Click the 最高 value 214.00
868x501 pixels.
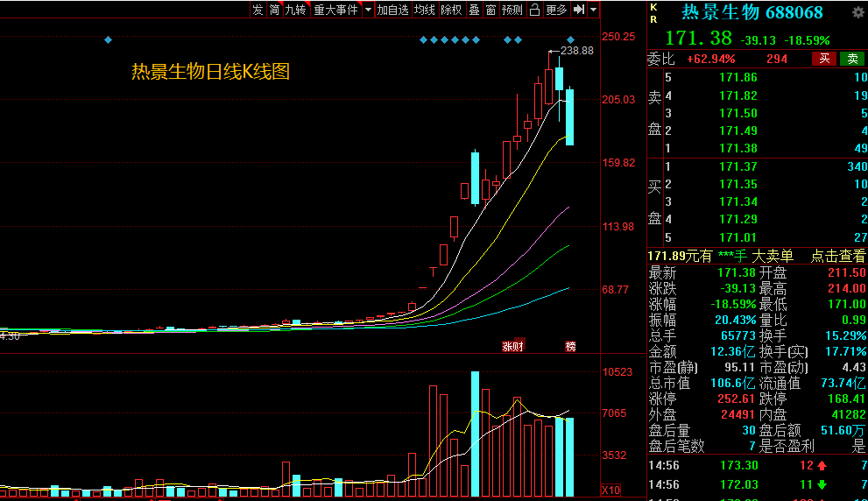pos(846,288)
